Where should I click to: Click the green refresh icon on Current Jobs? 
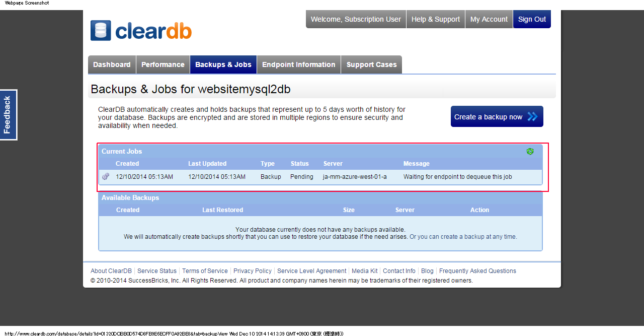[530, 151]
